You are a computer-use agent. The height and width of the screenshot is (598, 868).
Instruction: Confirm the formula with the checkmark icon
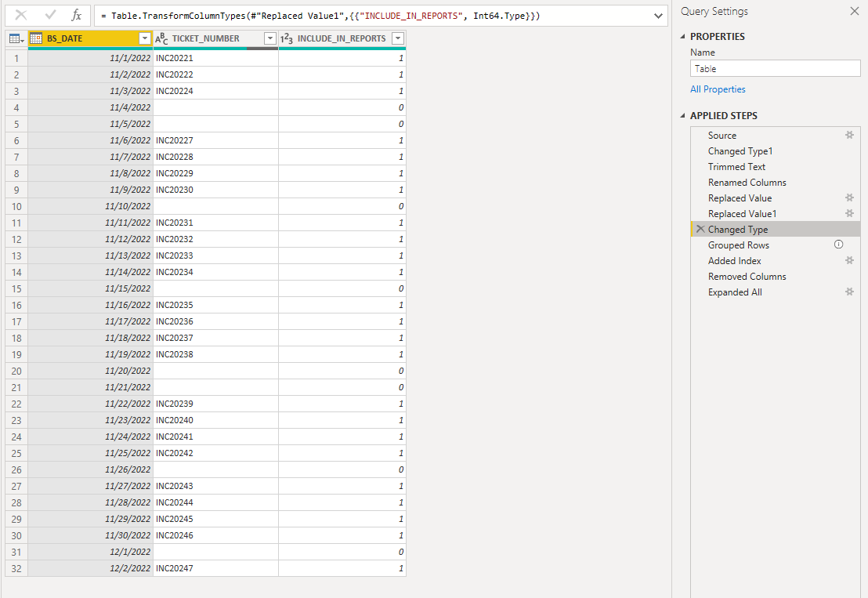50,15
